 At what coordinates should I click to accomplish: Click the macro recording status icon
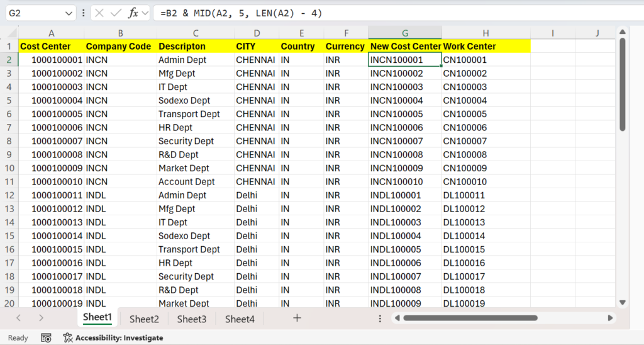click(46, 338)
